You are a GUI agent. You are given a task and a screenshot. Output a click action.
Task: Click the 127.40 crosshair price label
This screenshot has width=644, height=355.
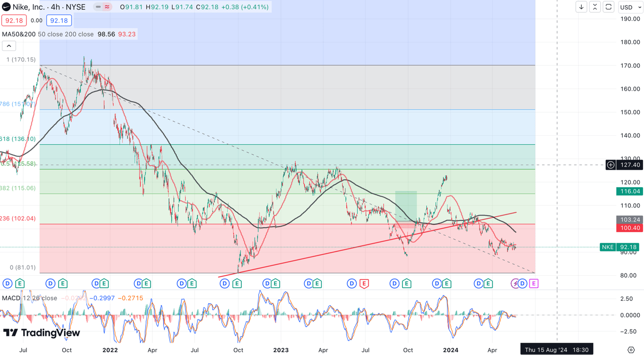coord(630,165)
